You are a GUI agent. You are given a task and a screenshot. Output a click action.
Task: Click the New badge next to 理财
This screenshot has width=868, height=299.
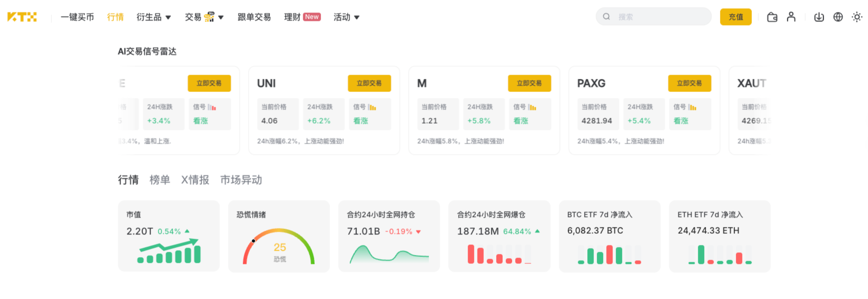tap(312, 17)
